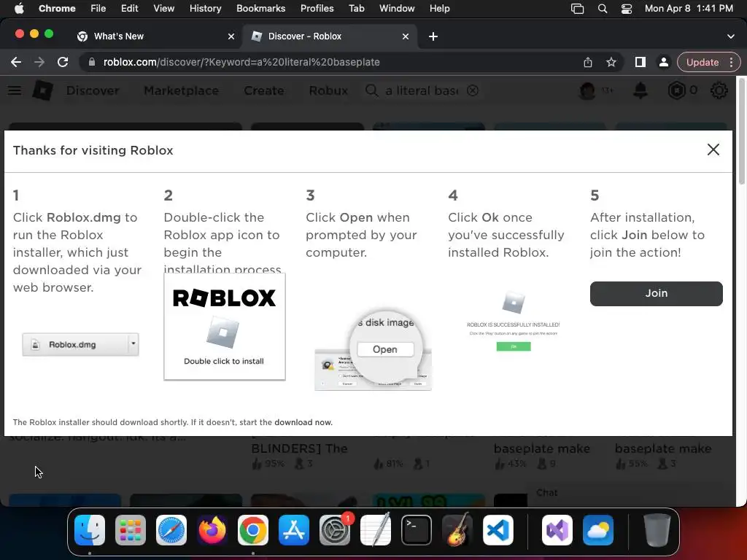Click the Double click to install image
The image size is (747, 560).
tap(225, 327)
